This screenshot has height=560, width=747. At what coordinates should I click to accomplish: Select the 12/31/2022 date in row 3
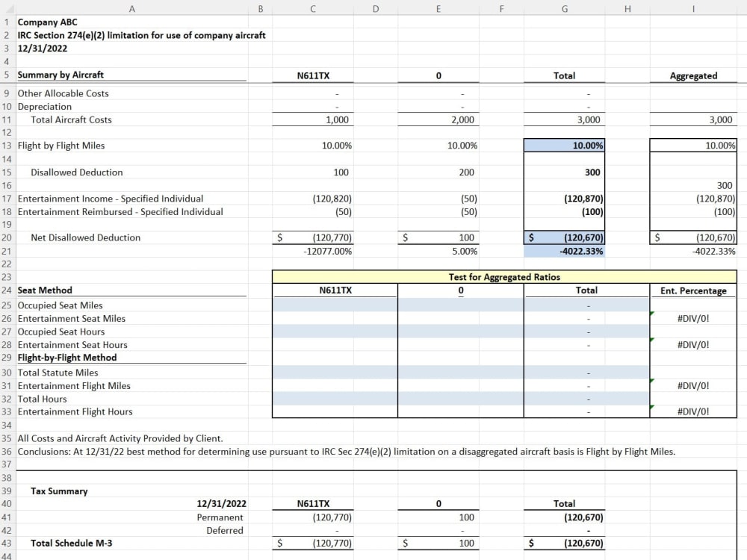43,48
